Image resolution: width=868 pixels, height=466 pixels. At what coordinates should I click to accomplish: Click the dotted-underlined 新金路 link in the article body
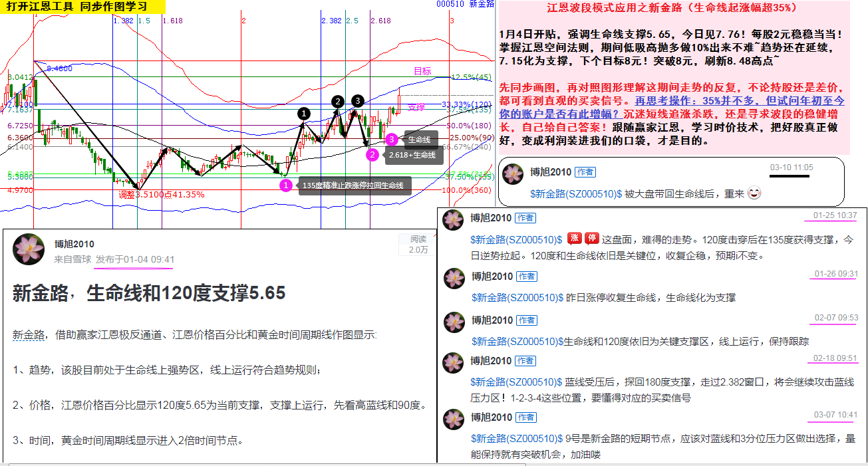click(28, 334)
